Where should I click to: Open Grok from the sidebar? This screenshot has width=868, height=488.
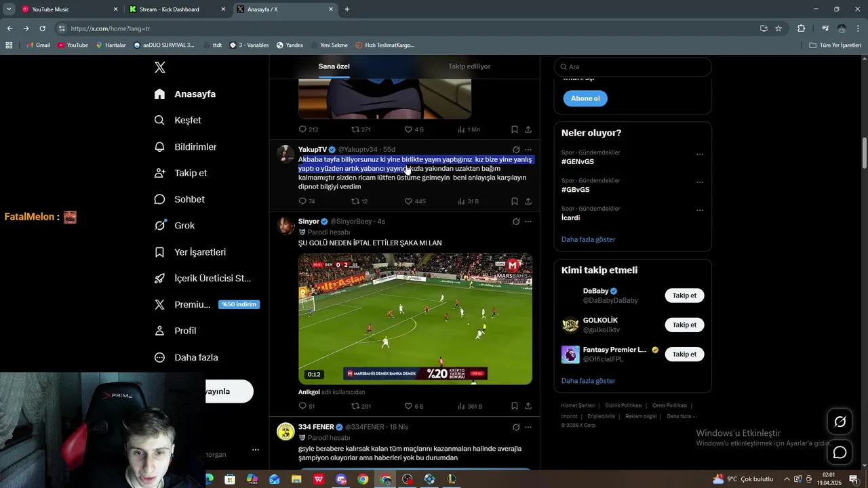coord(174,225)
